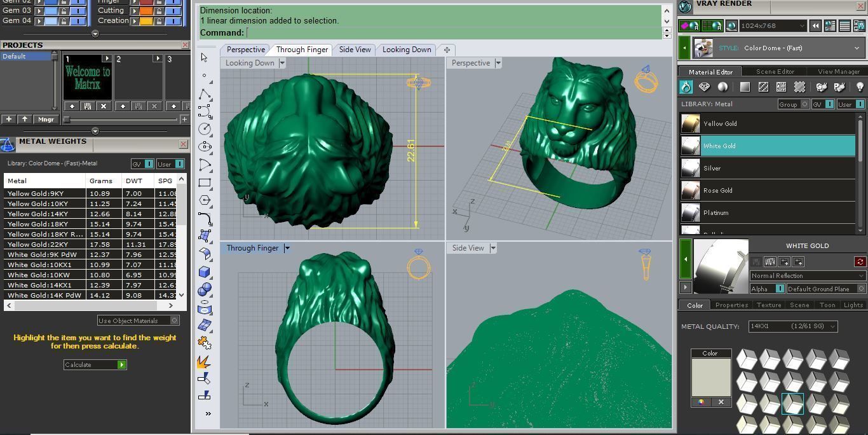
Task: Click the light bulb icon in Material Editor
Action: [860, 87]
